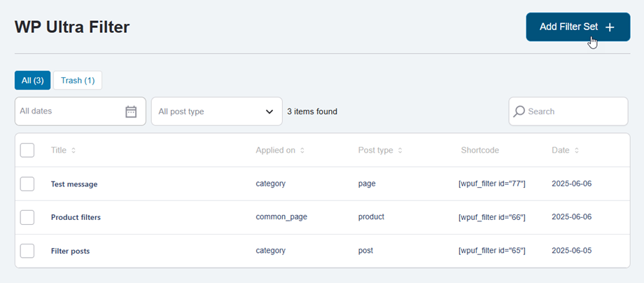Click the calendar icon in date filter

pos(131,111)
